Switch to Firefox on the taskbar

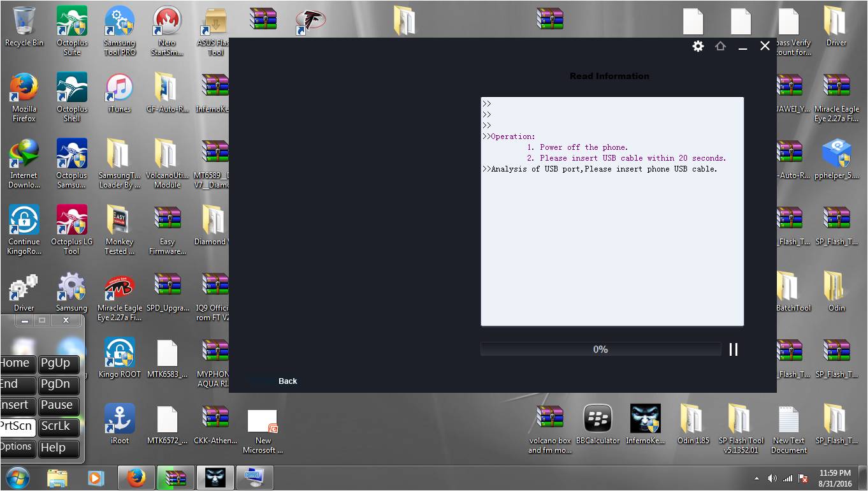point(136,478)
